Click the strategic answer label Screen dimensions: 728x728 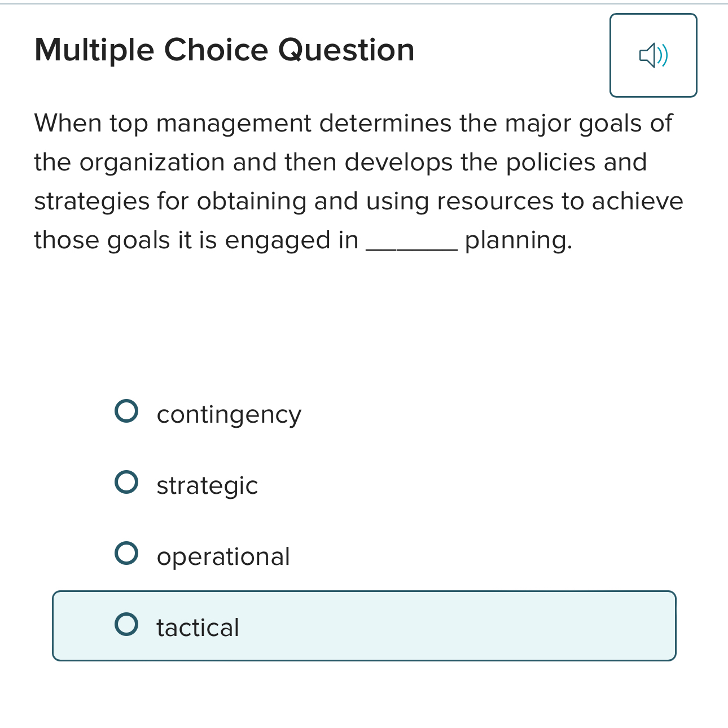click(x=207, y=485)
